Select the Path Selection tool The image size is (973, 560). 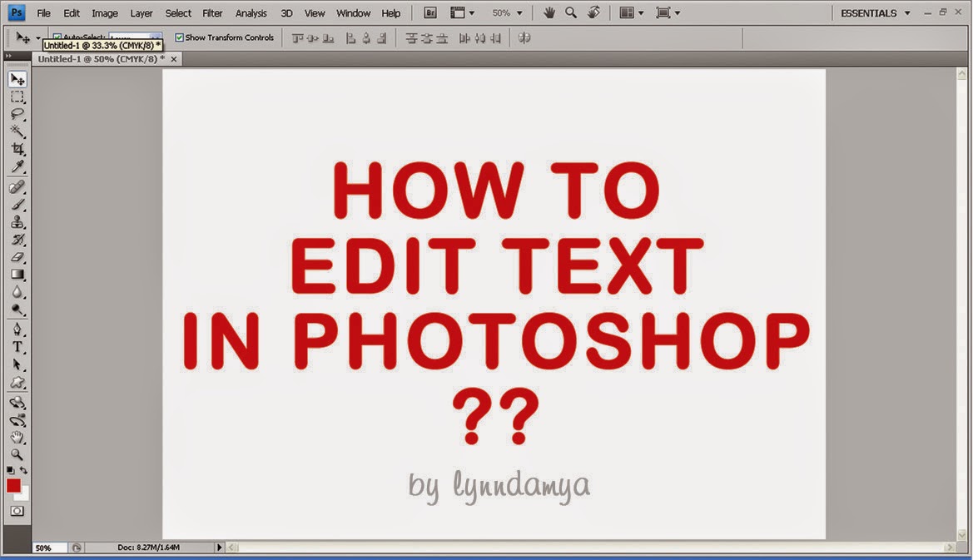(x=17, y=364)
